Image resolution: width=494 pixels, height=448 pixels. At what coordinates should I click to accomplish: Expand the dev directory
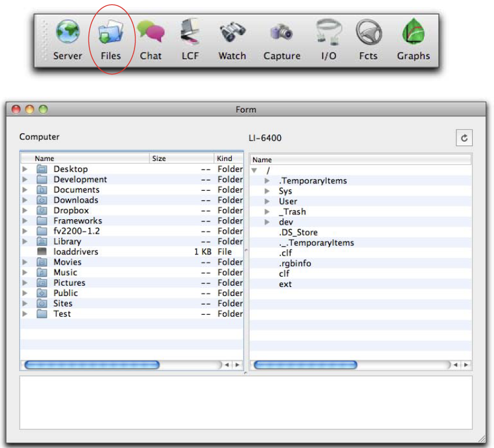click(267, 222)
